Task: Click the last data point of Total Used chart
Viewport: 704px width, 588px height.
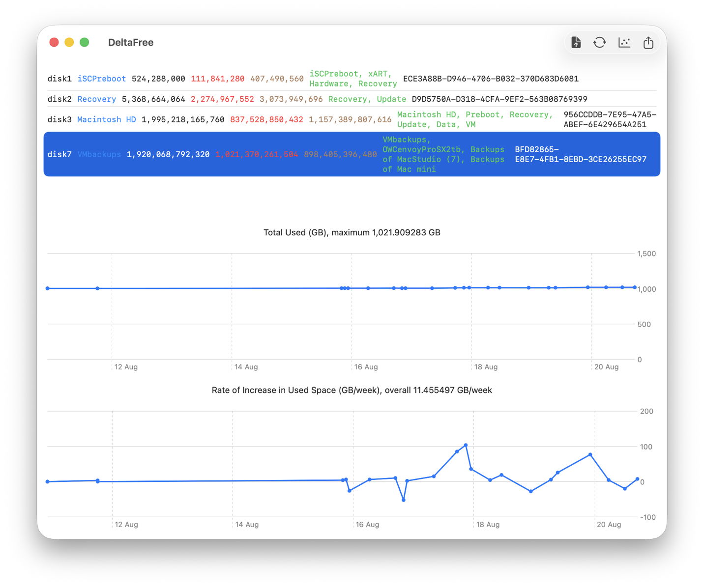Action: coord(635,287)
